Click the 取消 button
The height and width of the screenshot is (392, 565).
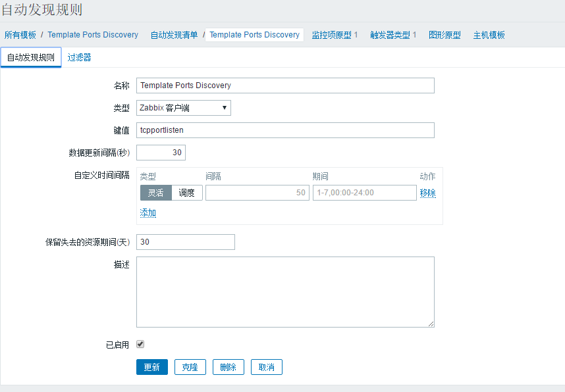pos(266,367)
